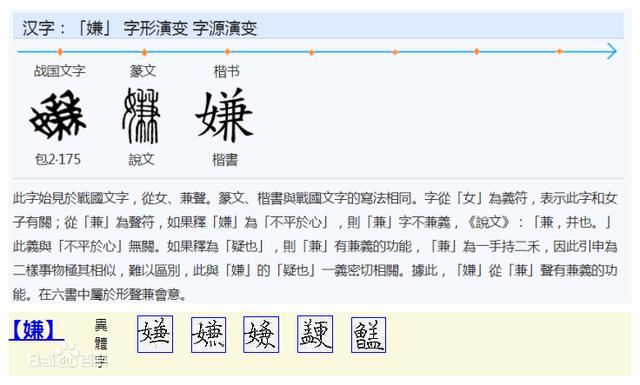The image size is (640, 385).
Task: Click the Warring States script glyph
Action: click(x=58, y=115)
